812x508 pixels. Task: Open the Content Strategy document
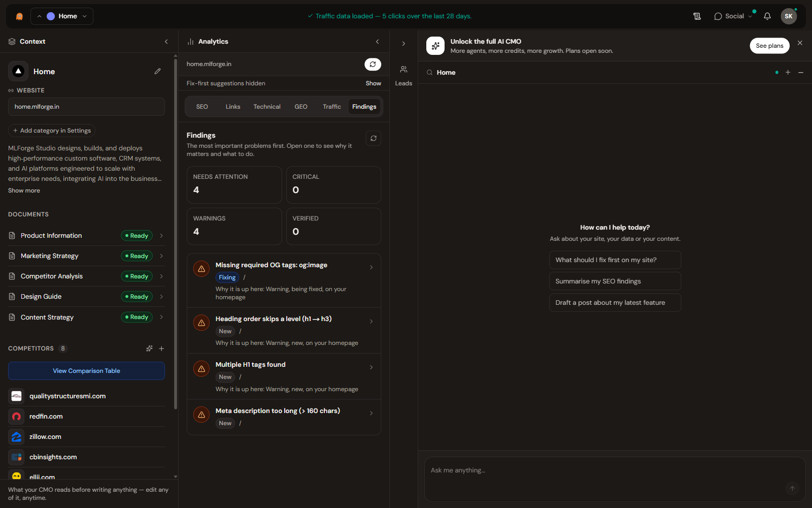86,317
